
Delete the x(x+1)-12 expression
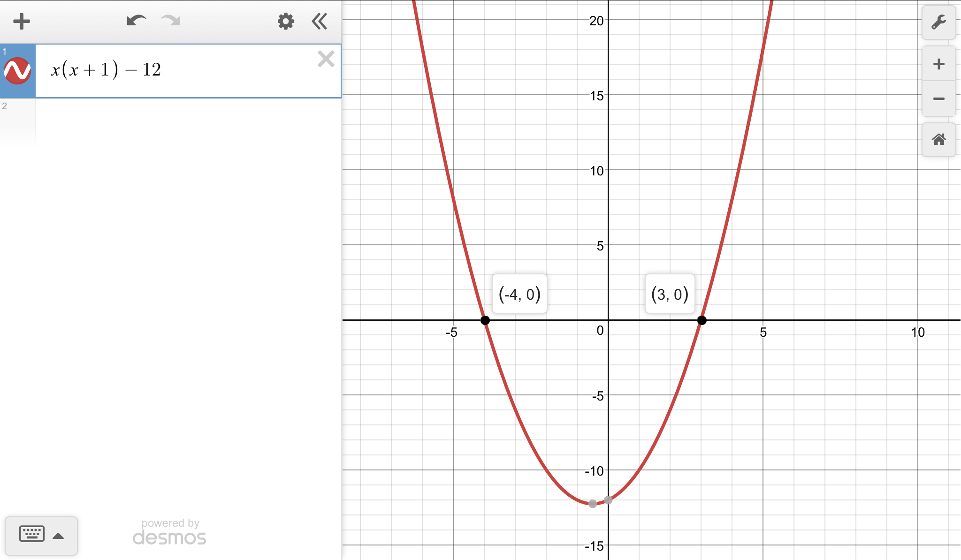click(x=326, y=59)
